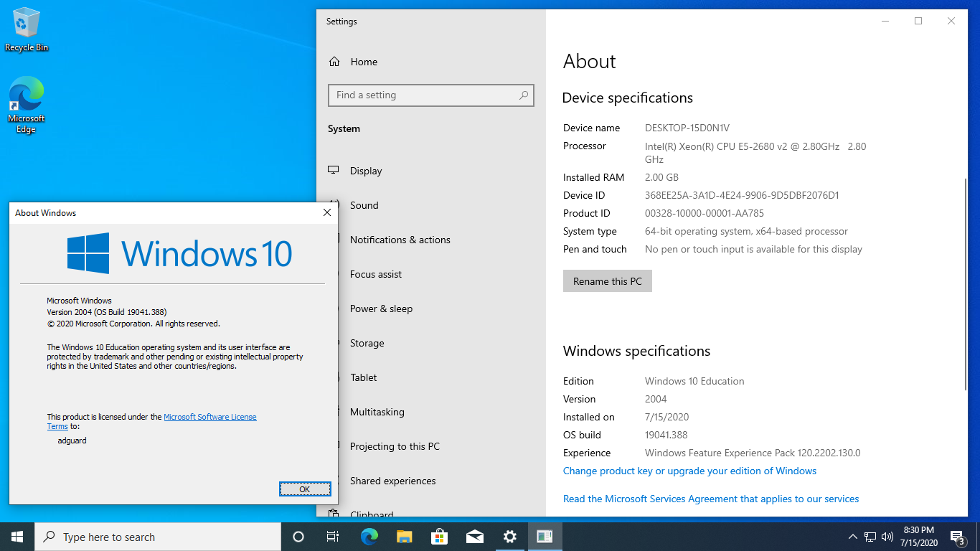Click device name DESKTOP-15D0N1V
The height and width of the screenshot is (551, 980).
687,128
